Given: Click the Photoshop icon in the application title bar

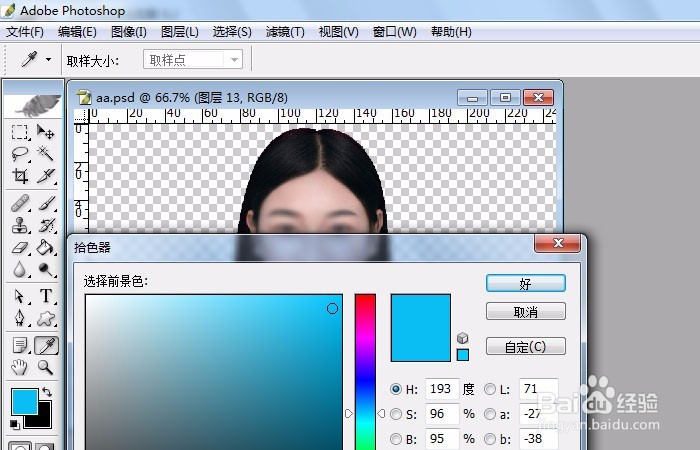Looking at the screenshot, I should point(8,10).
